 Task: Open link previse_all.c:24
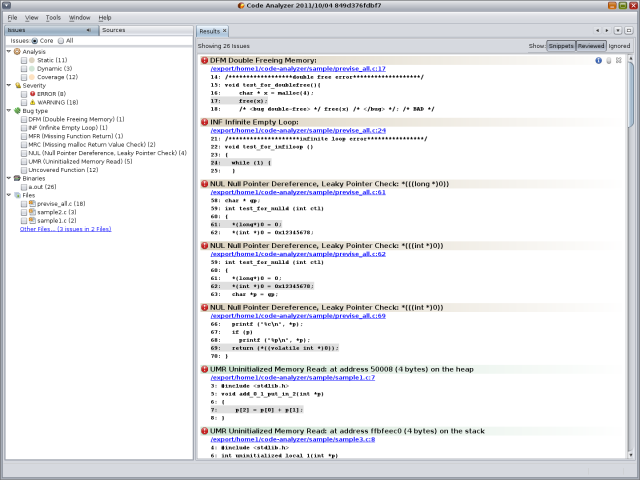pyautogui.click(x=298, y=130)
